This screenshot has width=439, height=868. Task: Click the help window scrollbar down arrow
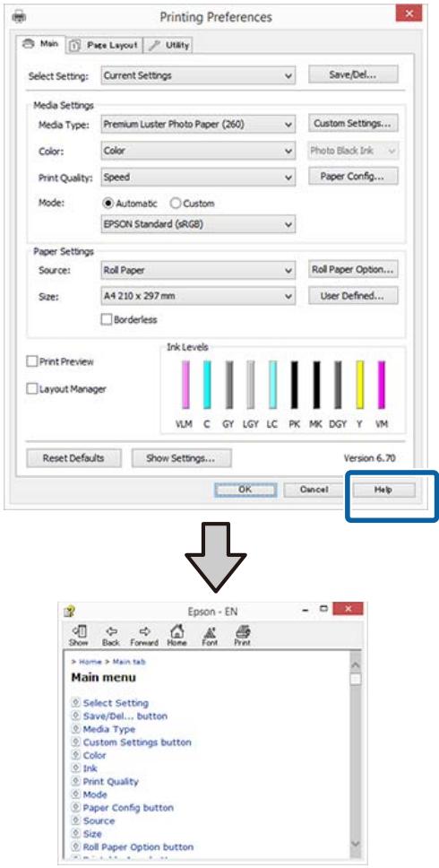click(x=356, y=843)
